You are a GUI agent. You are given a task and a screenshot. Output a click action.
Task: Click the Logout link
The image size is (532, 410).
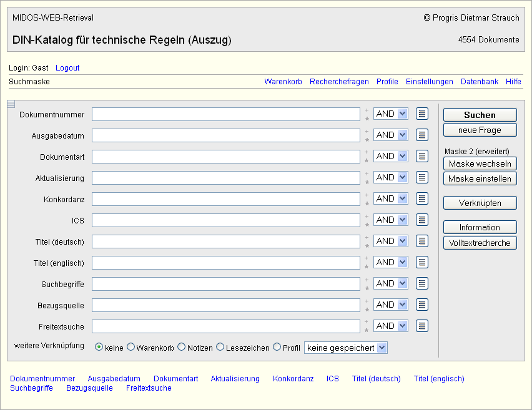pos(67,68)
